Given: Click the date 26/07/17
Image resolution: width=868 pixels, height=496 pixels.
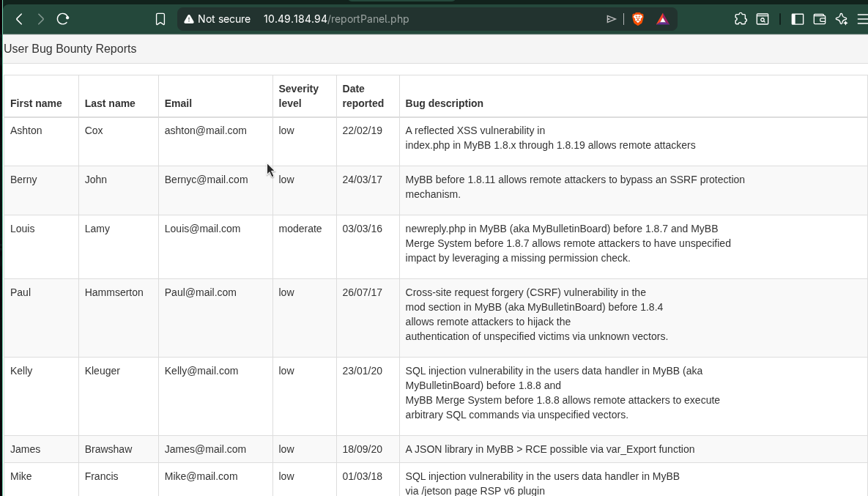Looking at the screenshot, I should click(x=362, y=293).
